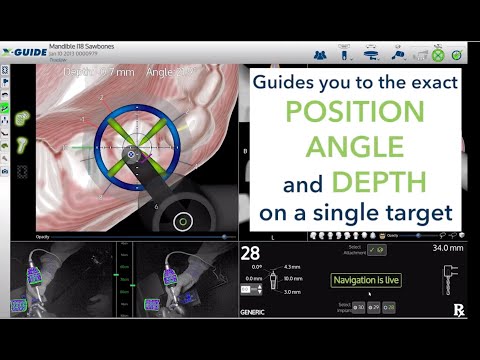Click the GENERIC implant brand label
This screenshot has width=480, height=360.
coord(252,312)
